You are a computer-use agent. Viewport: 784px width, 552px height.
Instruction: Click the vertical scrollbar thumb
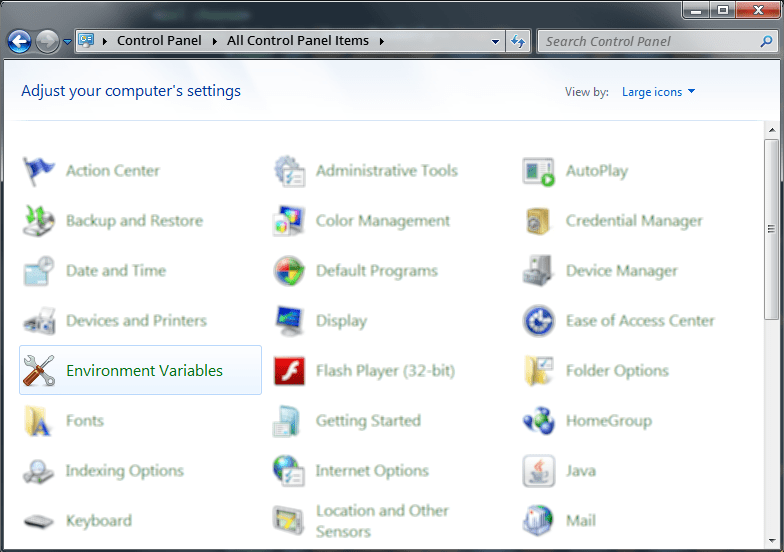click(x=772, y=229)
